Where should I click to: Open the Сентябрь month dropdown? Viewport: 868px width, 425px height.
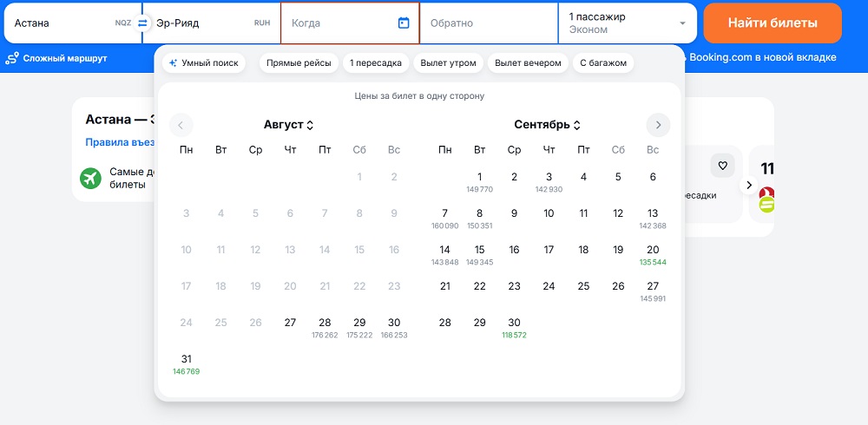pyautogui.click(x=548, y=125)
